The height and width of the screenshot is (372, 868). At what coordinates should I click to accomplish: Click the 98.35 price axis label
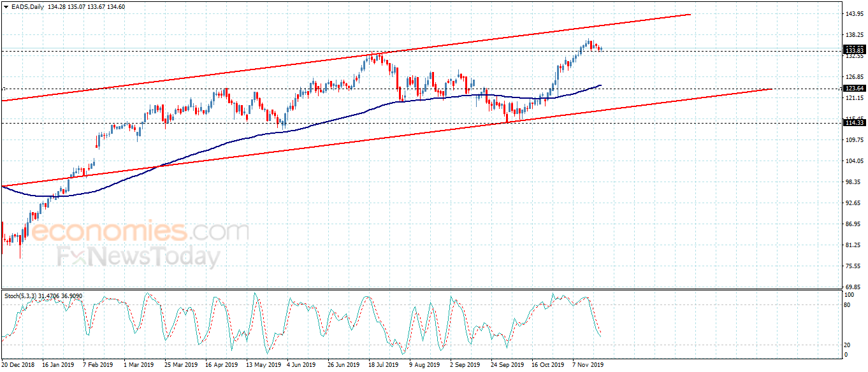click(x=853, y=182)
